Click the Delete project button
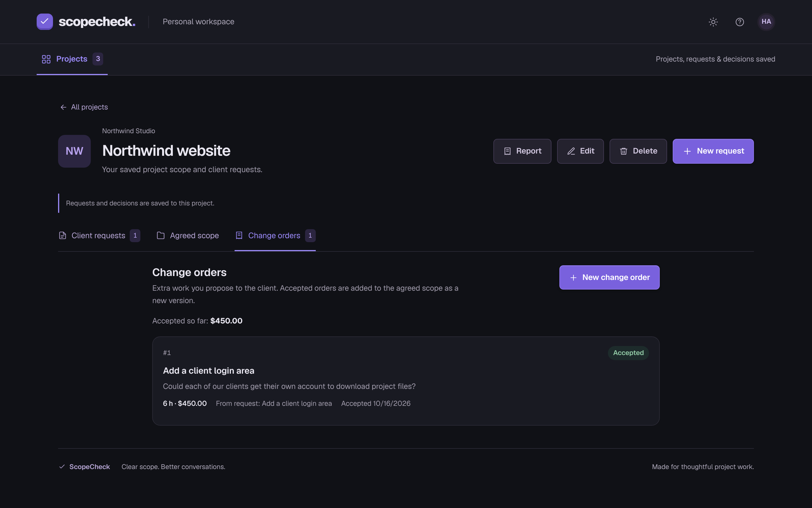Viewport: 812px width, 508px height. click(x=638, y=151)
